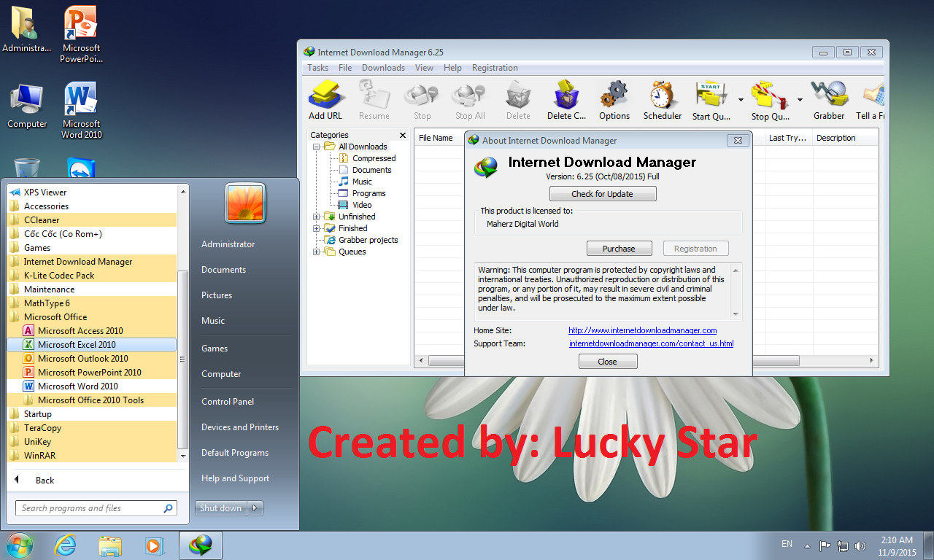
Task: Expand Microsoft Office 2010 Tools folder
Action: coord(91,400)
